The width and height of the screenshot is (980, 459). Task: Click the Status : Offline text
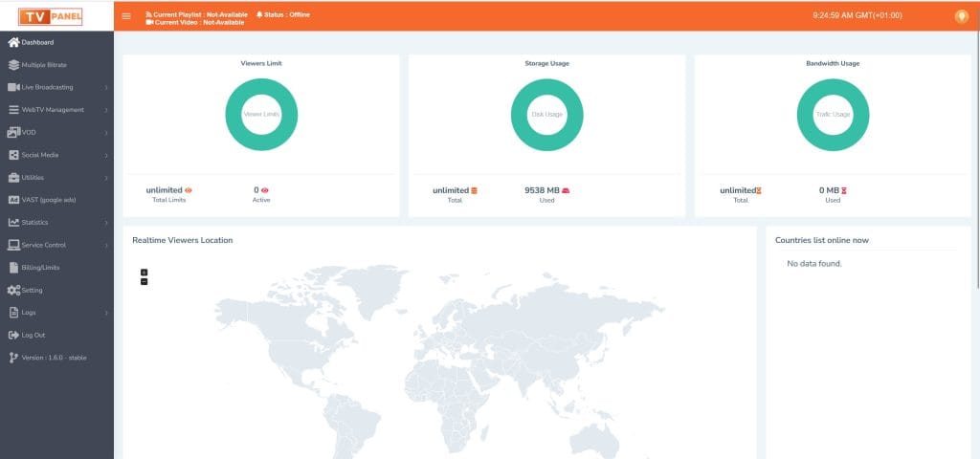(x=287, y=14)
